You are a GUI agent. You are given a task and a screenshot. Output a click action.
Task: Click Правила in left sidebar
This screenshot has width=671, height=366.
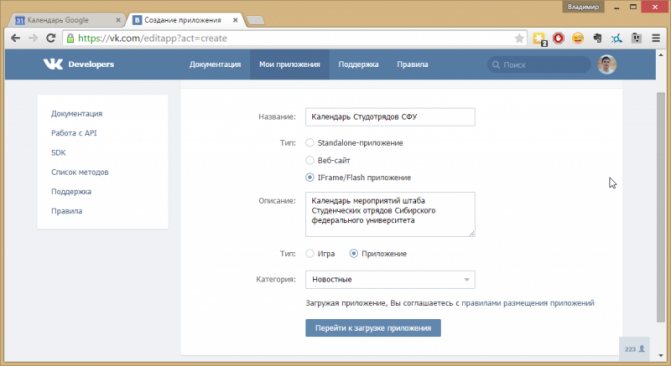tap(67, 211)
